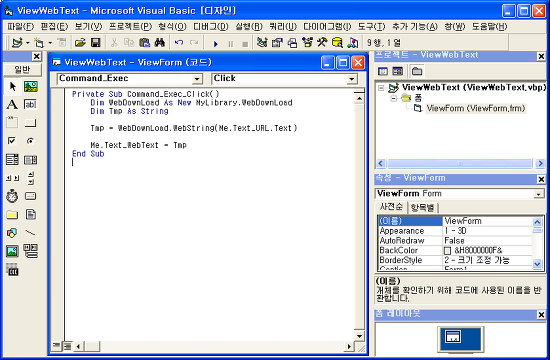Save the project using the disk icon
Image resolution: width=550 pixels, height=360 pixels.
[x=95, y=43]
